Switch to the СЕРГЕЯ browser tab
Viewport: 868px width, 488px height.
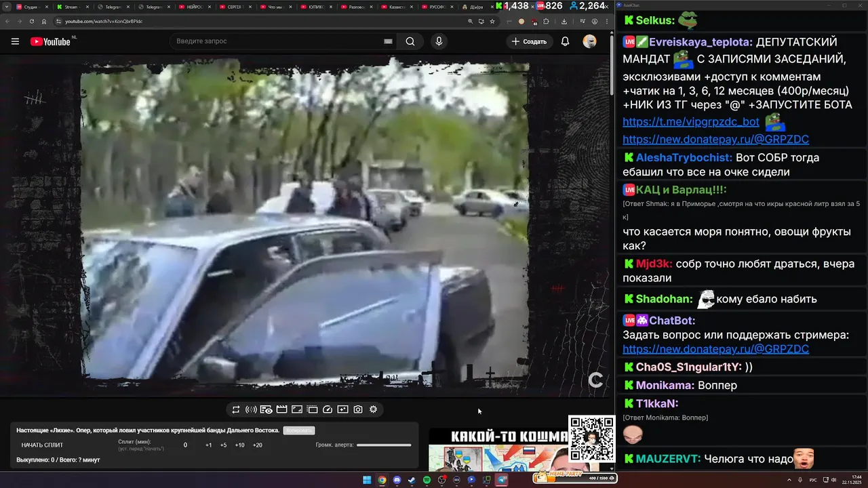(x=234, y=7)
